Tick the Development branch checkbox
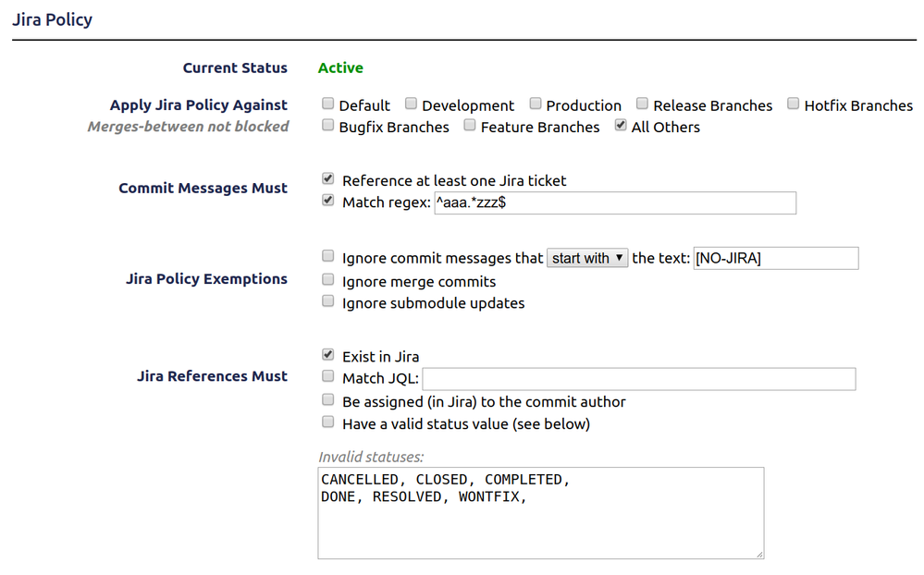This screenshot has width=924, height=575. [x=411, y=104]
